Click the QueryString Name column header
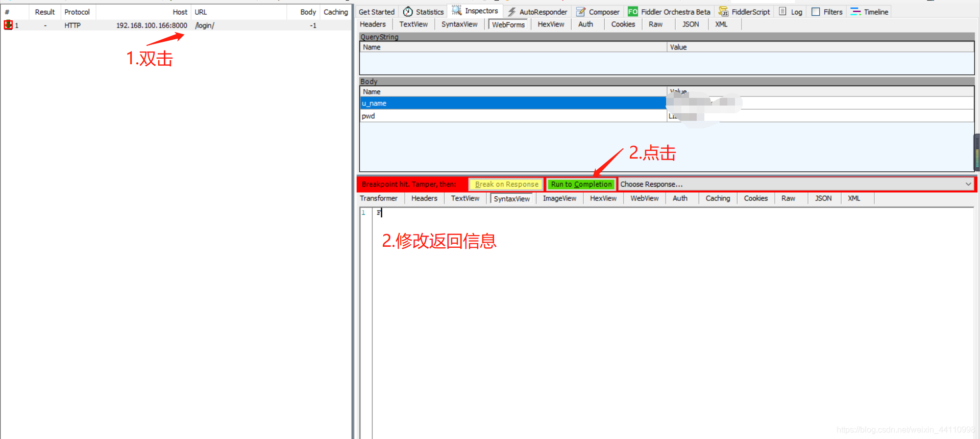 coord(513,47)
